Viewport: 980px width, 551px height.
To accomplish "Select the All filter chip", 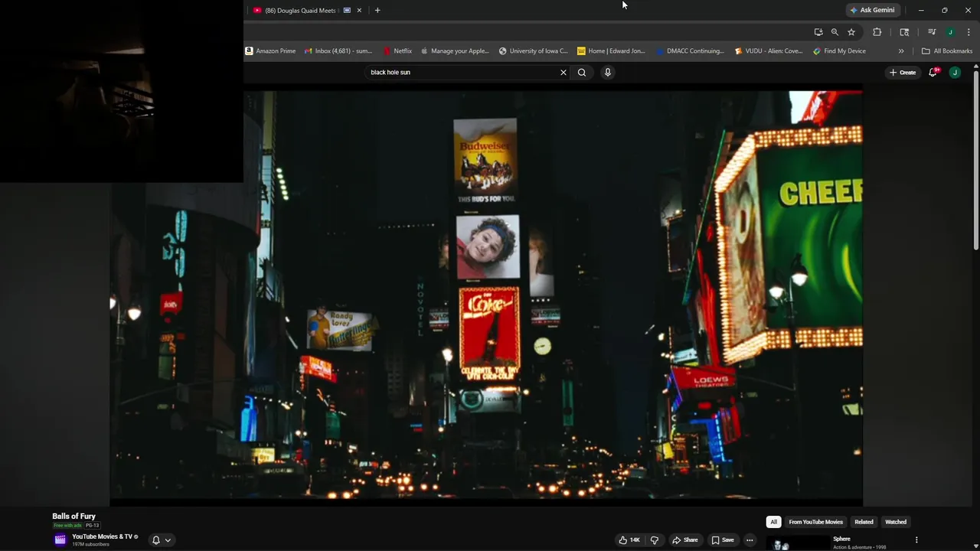I will pos(773,522).
